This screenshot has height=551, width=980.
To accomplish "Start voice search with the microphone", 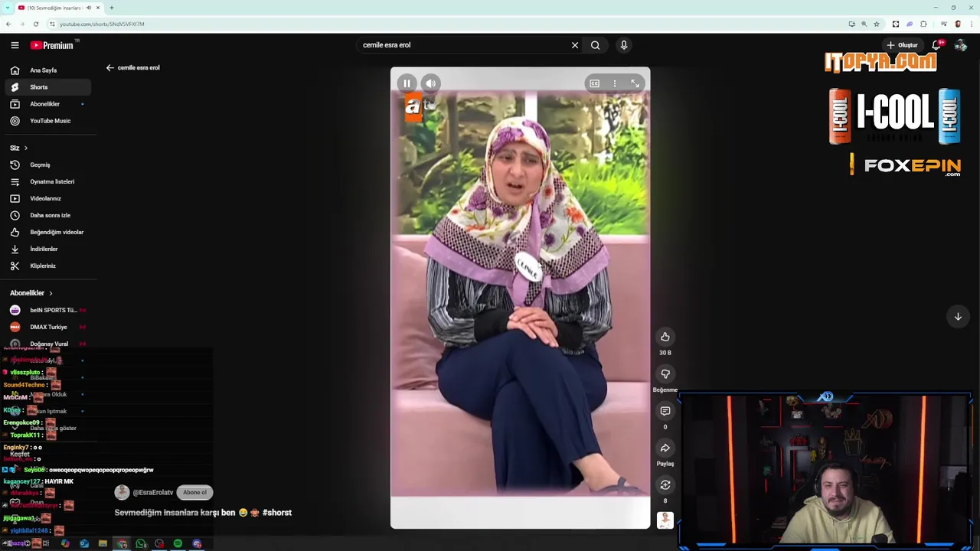I will click(624, 45).
